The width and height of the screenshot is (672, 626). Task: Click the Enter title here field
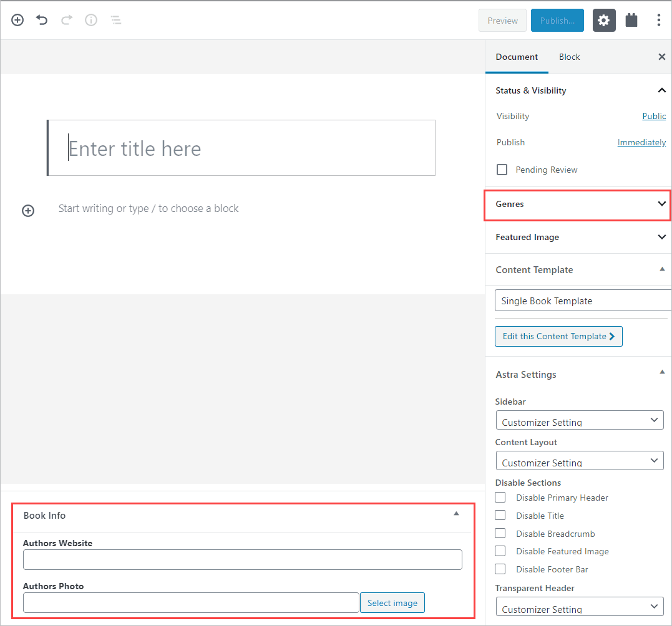pyautogui.click(x=241, y=148)
